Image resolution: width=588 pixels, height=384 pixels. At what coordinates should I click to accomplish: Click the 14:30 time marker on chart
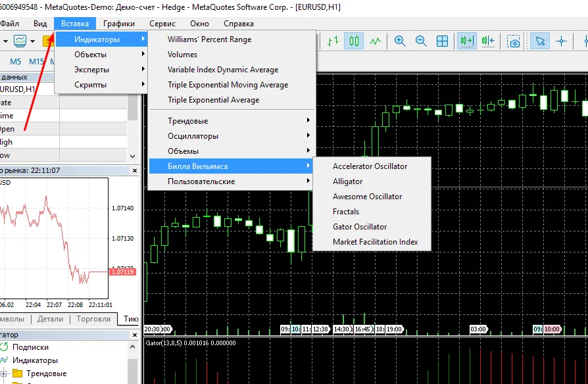click(x=341, y=329)
